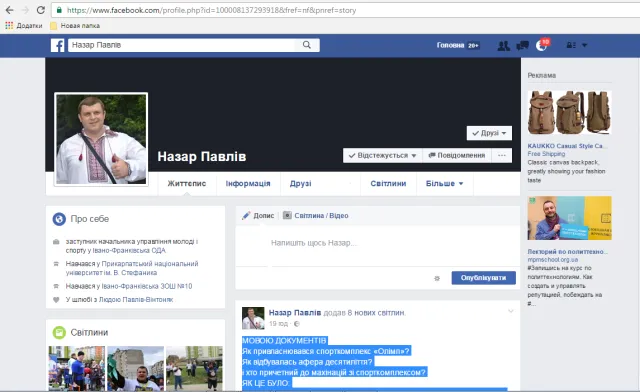Image resolution: width=640 pixels, height=392 pixels.
Task: Open the three-dots more actions button
Action: click(x=502, y=156)
